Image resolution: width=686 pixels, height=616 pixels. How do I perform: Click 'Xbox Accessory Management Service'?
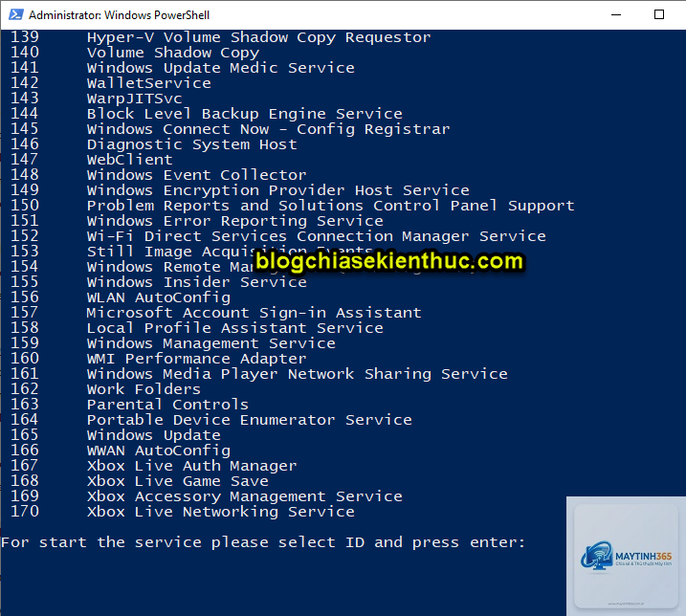(x=245, y=497)
